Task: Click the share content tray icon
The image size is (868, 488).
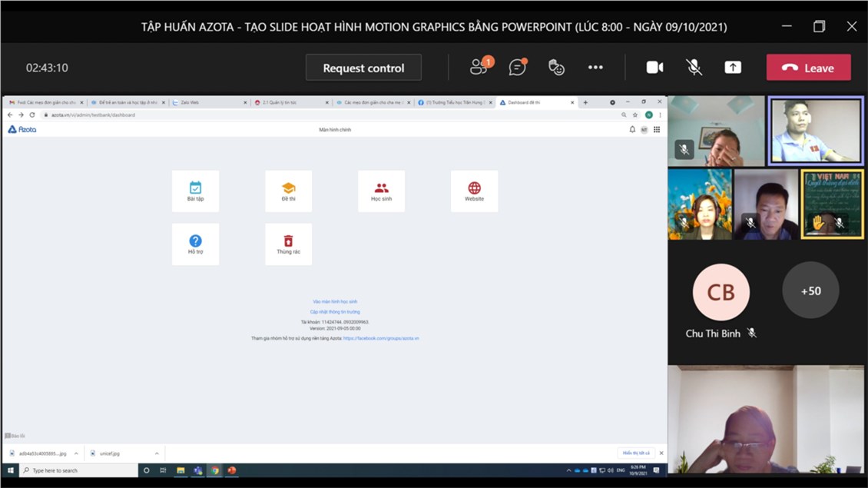Action: tap(733, 68)
